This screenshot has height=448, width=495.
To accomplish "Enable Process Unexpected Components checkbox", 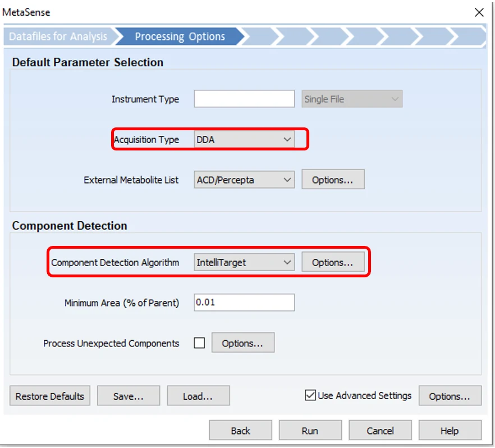I will tap(199, 343).
